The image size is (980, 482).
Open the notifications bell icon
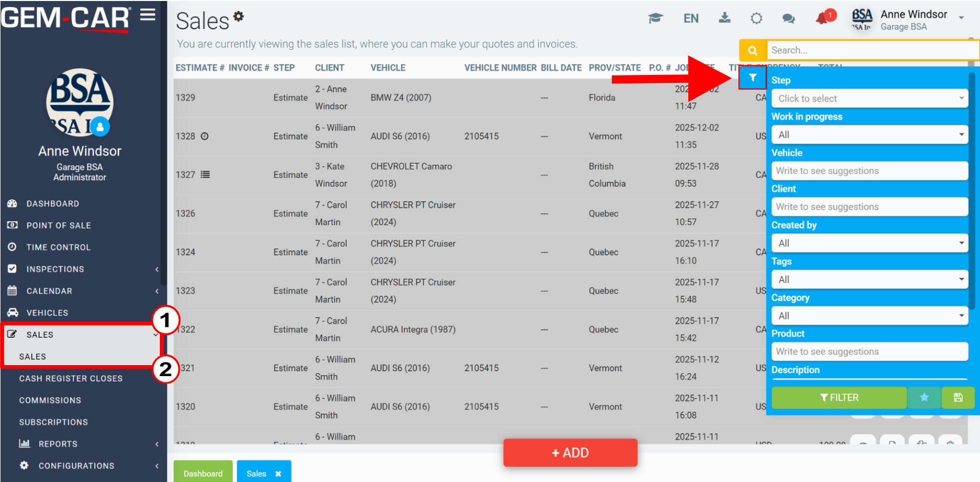[821, 18]
